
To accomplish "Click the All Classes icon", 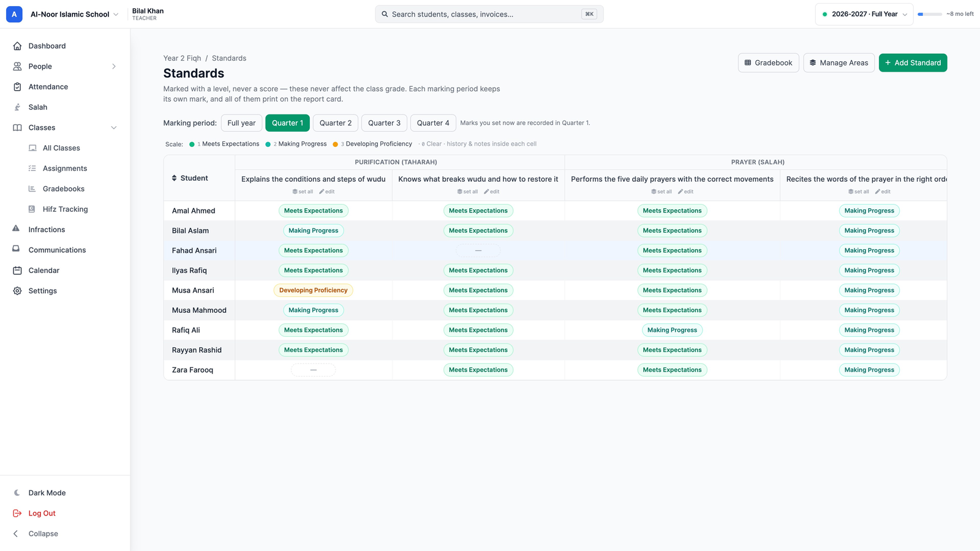I will (x=32, y=148).
